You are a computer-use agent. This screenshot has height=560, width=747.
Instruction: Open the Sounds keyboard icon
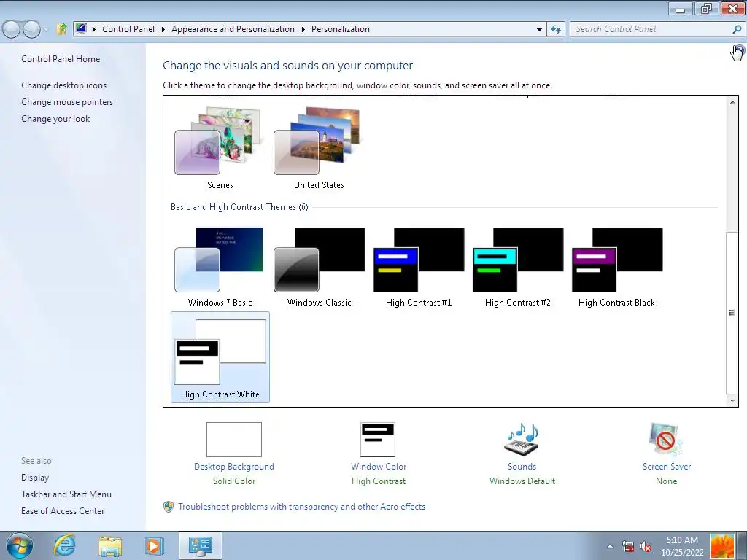522,439
